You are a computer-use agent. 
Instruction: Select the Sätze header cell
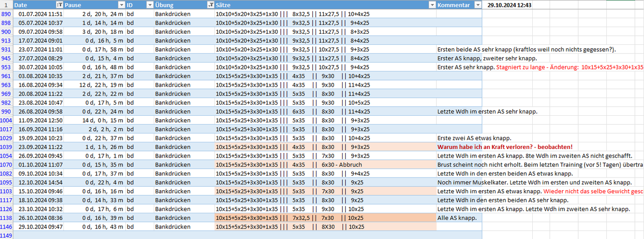[326, 5]
